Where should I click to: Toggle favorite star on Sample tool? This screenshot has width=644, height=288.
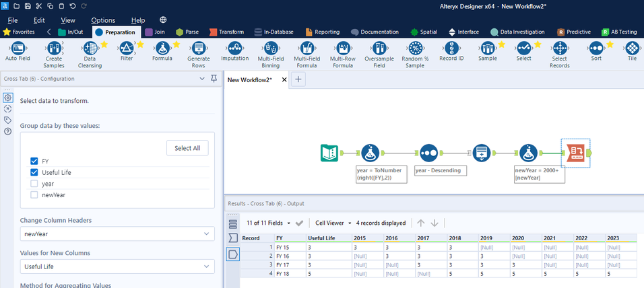click(x=501, y=44)
